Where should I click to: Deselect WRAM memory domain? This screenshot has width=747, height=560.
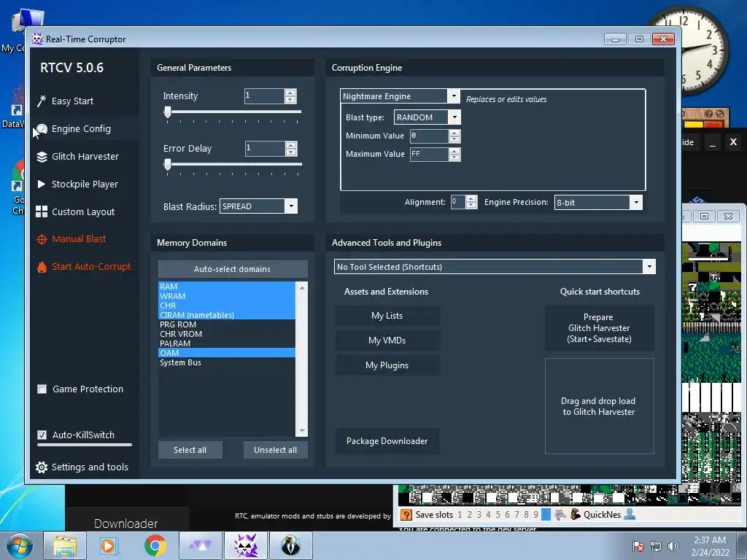coord(227,296)
